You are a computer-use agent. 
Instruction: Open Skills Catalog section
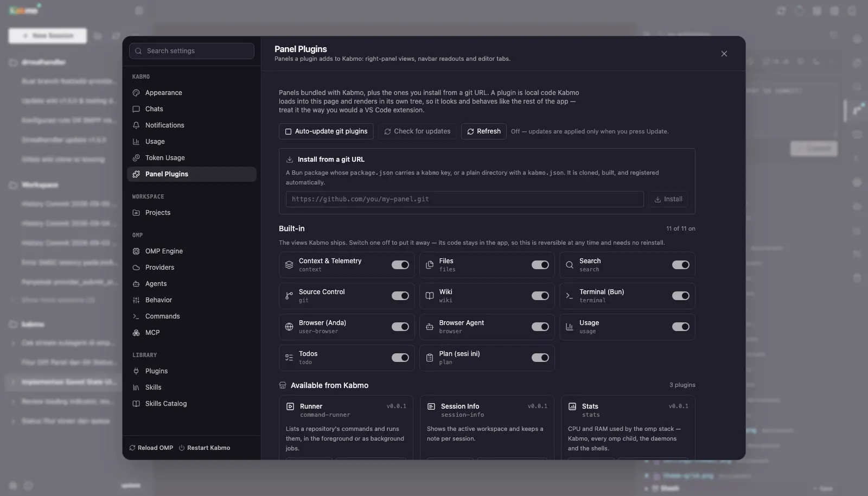(x=192, y=404)
